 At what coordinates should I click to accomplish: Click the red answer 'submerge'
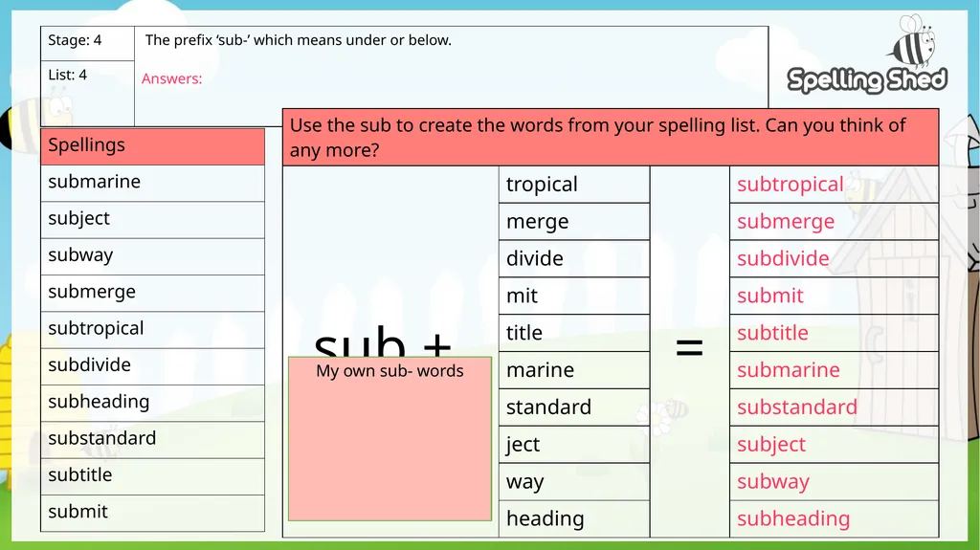tap(786, 221)
